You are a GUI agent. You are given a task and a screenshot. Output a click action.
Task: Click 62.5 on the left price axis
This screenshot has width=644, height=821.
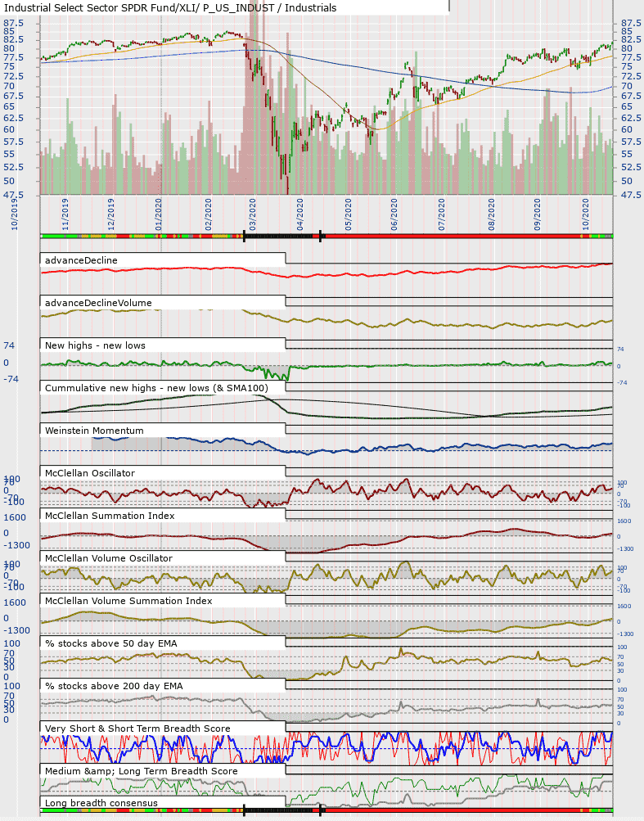(x=14, y=118)
